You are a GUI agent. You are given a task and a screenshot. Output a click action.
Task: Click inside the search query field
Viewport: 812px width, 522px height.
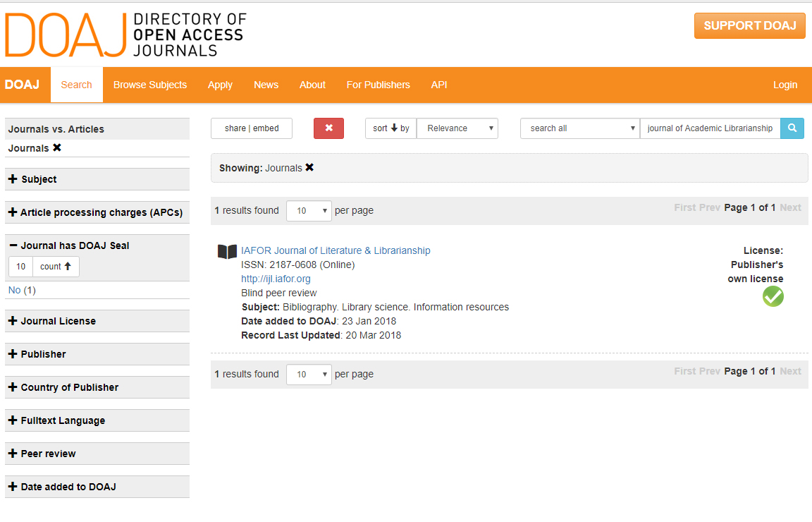pyautogui.click(x=710, y=128)
